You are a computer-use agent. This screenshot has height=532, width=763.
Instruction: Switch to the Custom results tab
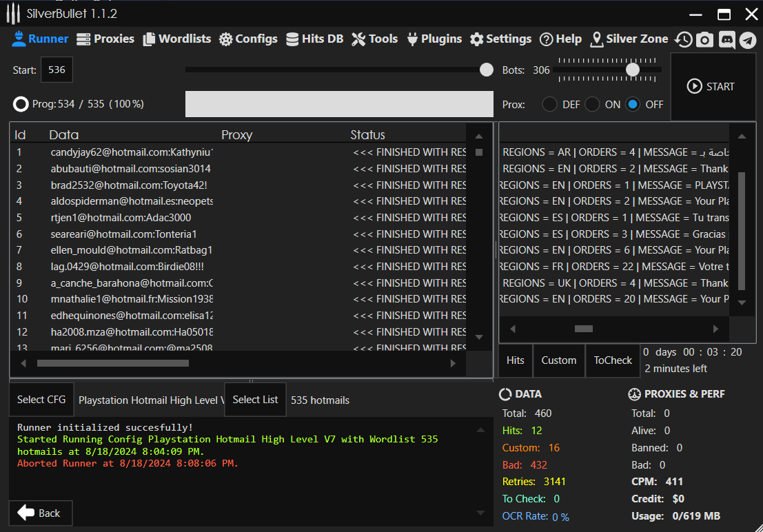pos(558,360)
